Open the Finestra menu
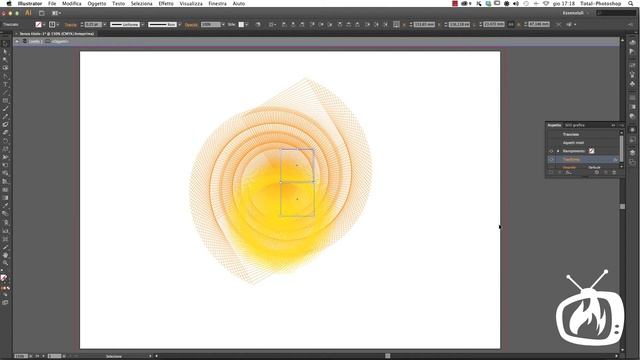The image size is (640, 360). click(x=218, y=3)
